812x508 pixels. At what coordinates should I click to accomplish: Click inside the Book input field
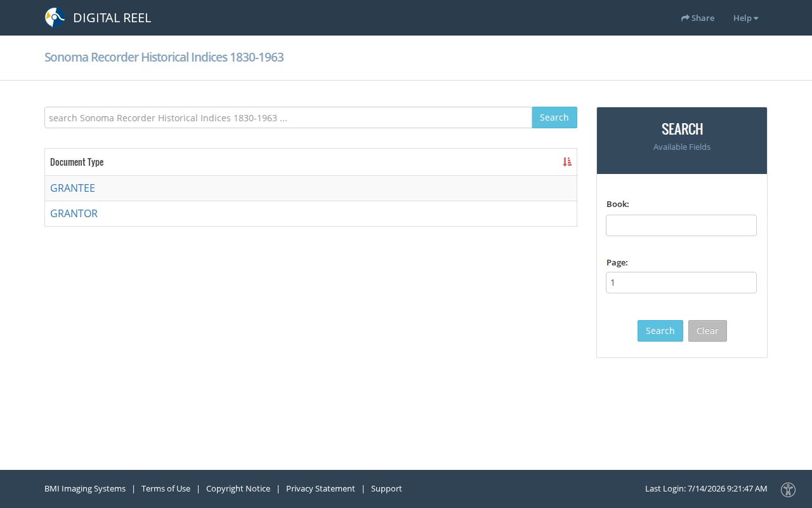[681, 225]
